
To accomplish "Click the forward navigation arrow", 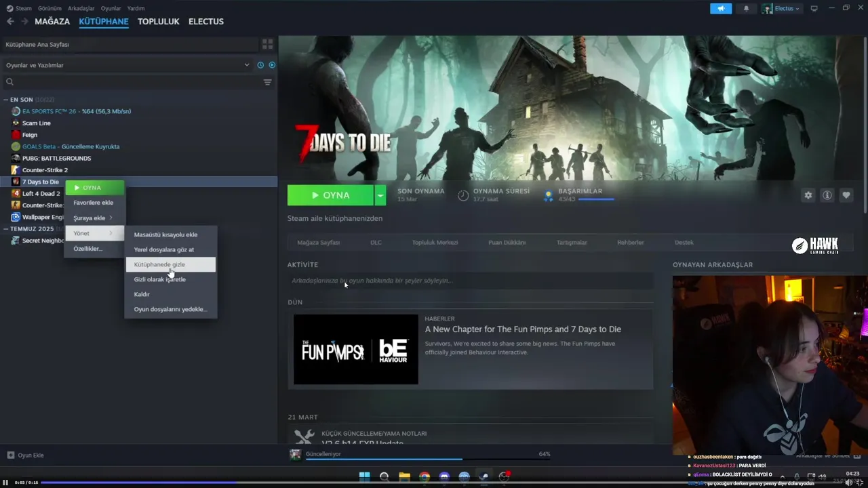I will pyautogui.click(x=24, y=22).
